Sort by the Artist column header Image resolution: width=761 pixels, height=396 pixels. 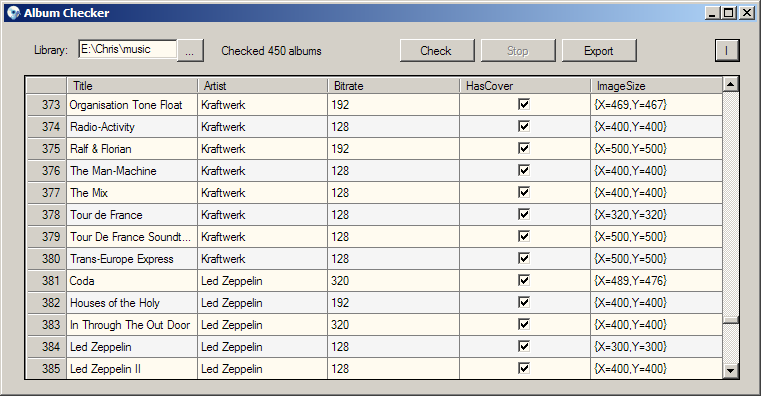pyautogui.click(x=263, y=86)
